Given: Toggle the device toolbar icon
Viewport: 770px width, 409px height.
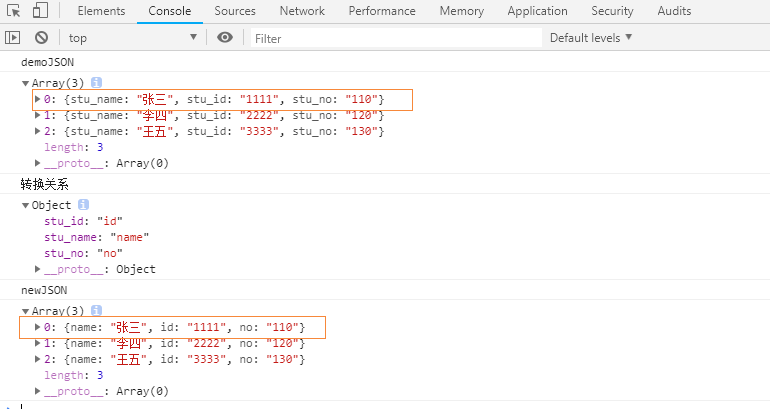Looking at the screenshot, I should (40, 10).
